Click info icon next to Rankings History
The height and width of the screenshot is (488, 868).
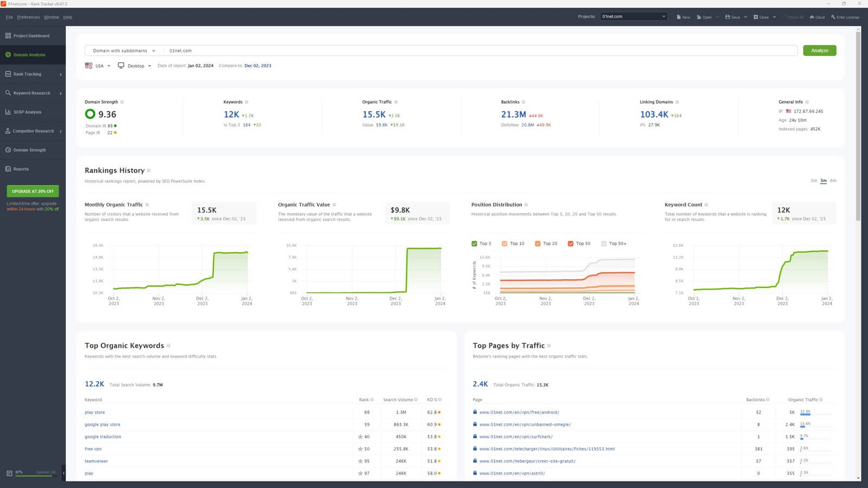[x=149, y=170]
